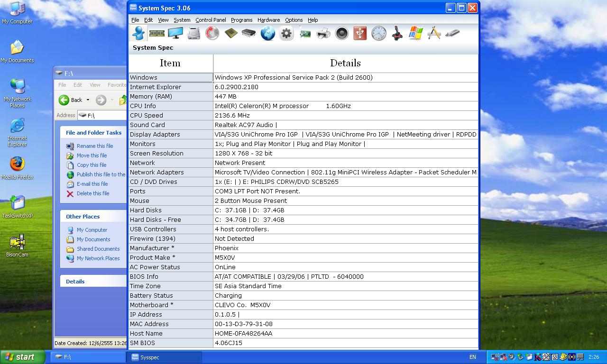
Task: Select the red USB toolbar icon
Action: [360, 33]
